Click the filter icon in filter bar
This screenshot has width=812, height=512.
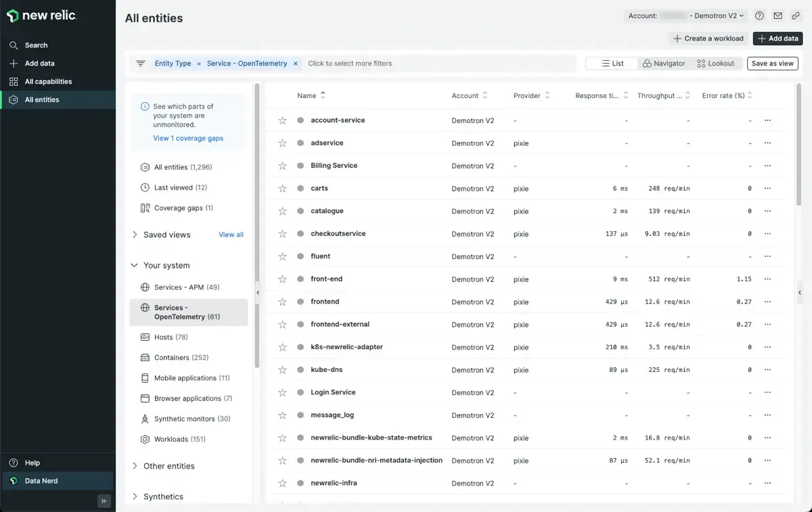(141, 64)
